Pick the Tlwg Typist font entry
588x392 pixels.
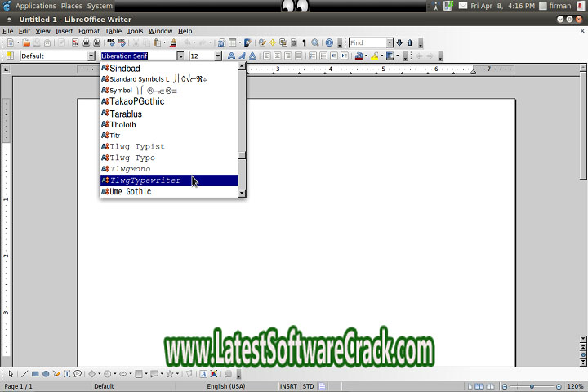click(137, 147)
